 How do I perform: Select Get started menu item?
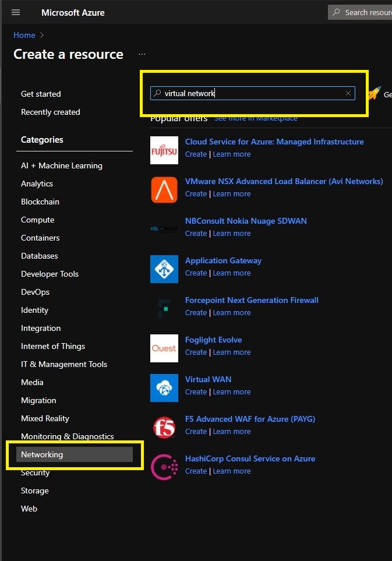tap(41, 94)
